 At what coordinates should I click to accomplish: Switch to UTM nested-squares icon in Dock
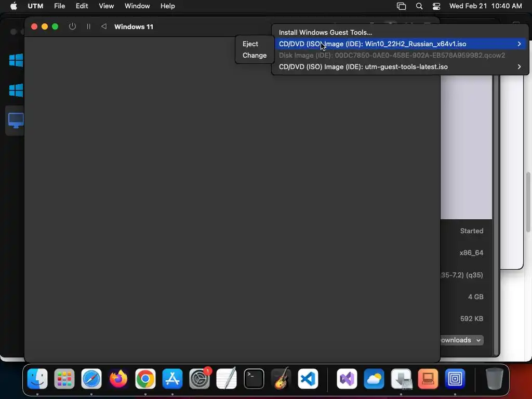[x=455, y=379]
